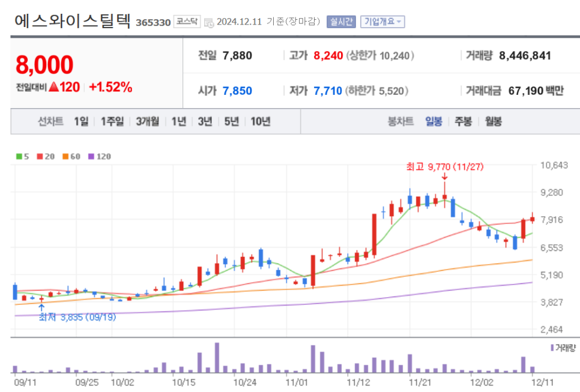Click the 09/11 date axis label
This screenshot has height=392, width=580.
(25, 382)
